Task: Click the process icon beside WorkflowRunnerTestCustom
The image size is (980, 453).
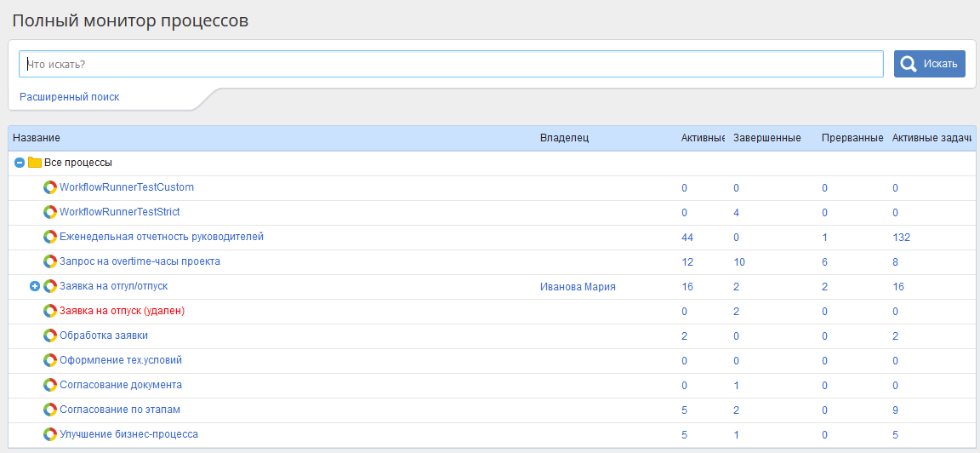Action: [x=49, y=187]
